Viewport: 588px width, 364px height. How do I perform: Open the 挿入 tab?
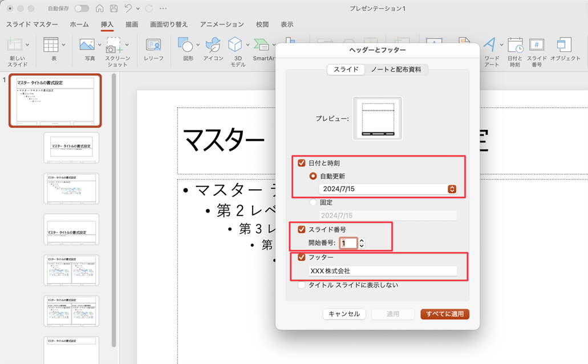tap(107, 24)
